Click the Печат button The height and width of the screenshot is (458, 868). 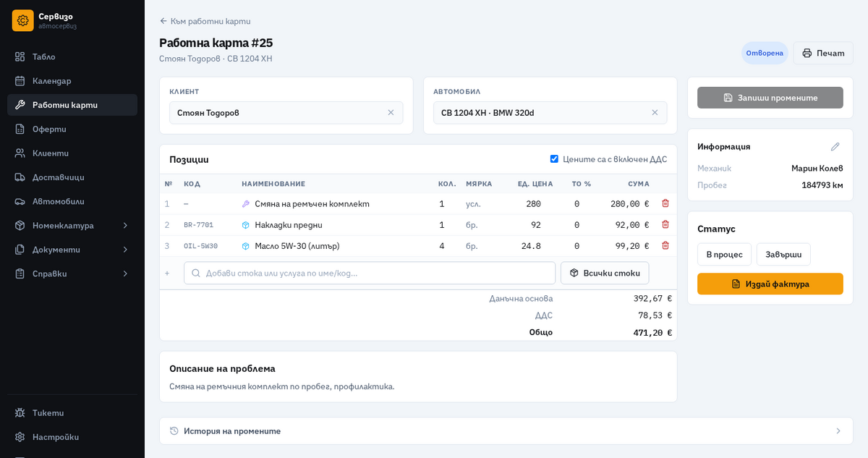point(823,53)
